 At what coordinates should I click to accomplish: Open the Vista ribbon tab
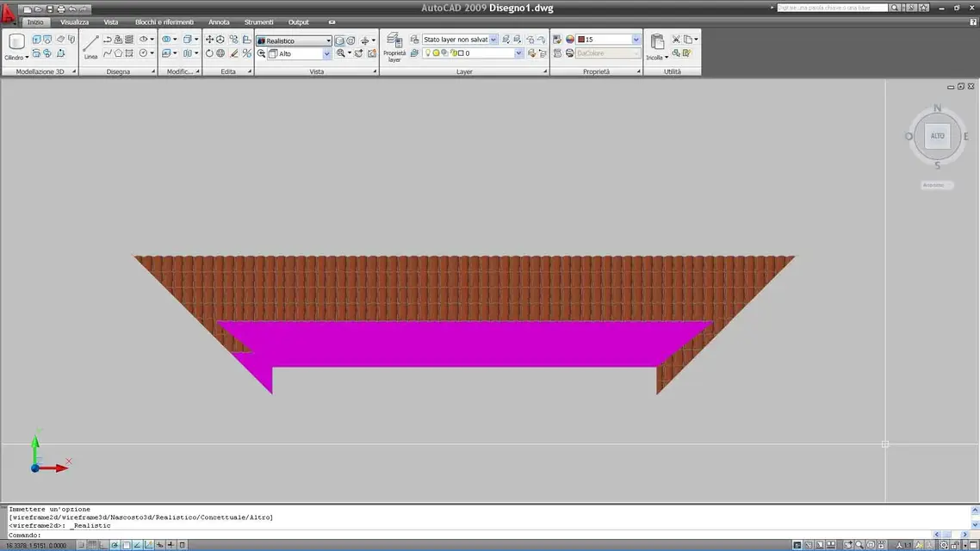point(110,22)
